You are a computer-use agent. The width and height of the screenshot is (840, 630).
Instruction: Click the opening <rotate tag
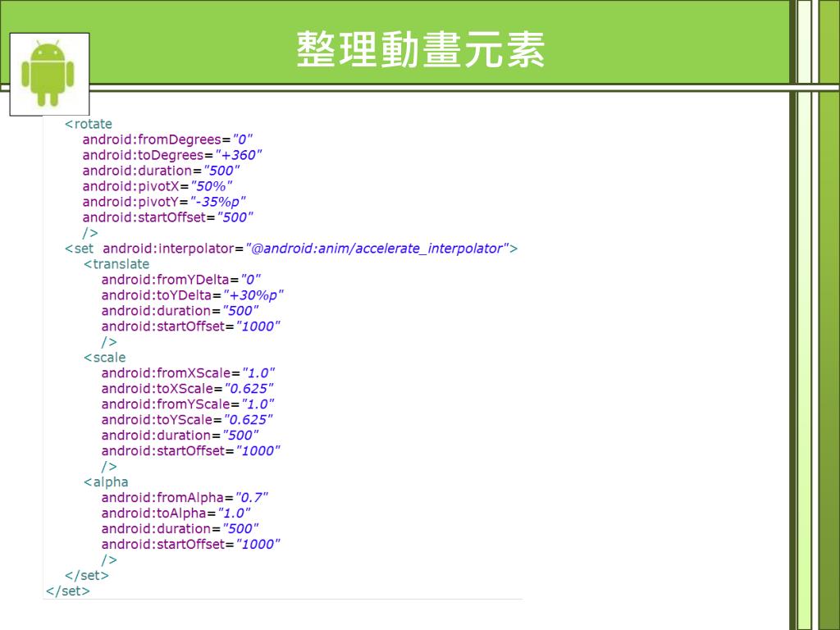point(89,124)
